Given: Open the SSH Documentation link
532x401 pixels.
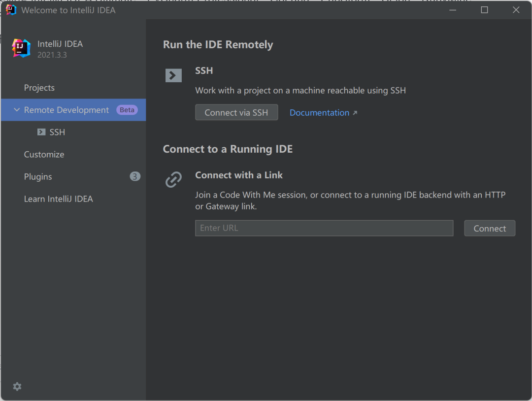Looking at the screenshot, I should pyautogui.click(x=319, y=113).
